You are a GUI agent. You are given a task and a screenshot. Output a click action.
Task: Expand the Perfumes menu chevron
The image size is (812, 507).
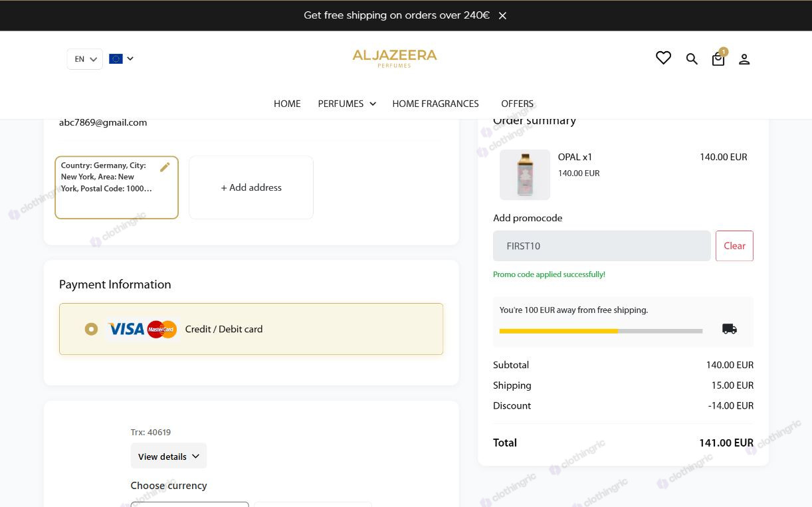click(x=373, y=104)
